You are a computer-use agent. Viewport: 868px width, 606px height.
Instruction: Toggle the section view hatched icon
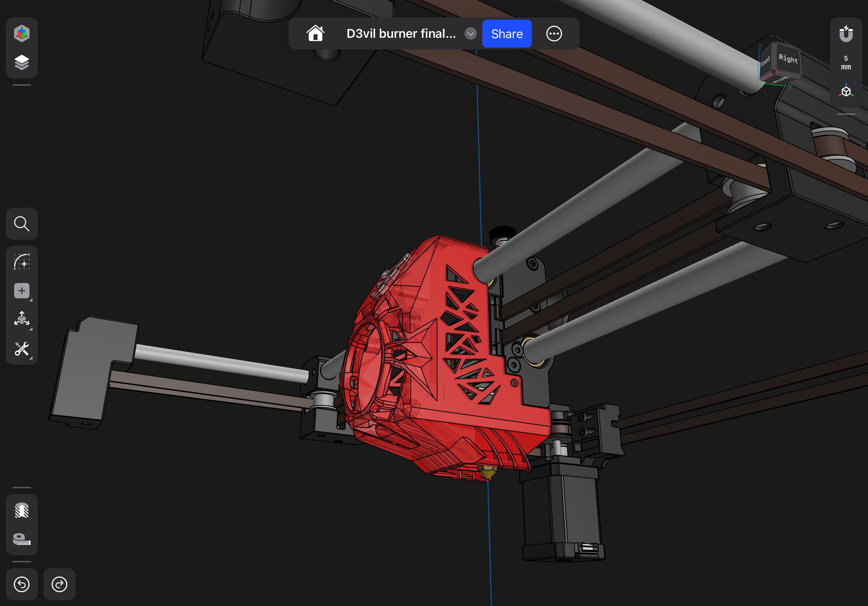tap(21, 510)
